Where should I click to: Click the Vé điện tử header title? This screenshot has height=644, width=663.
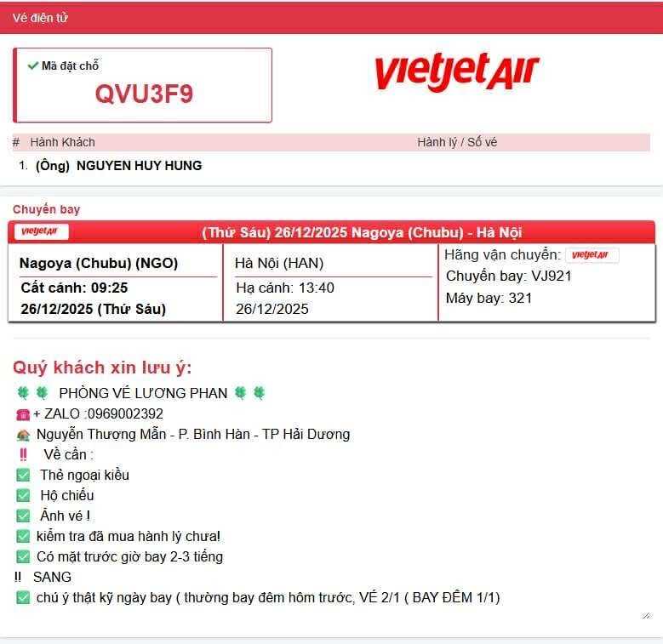(x=40, y=18)
